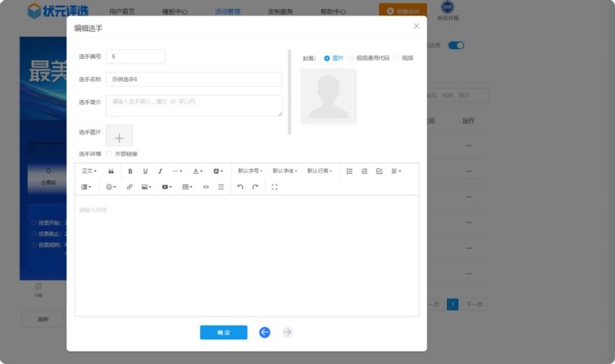The width and height of the screenshot is (615, 364).
Task: Undo last edit in the editor
Action: point(240,187)
